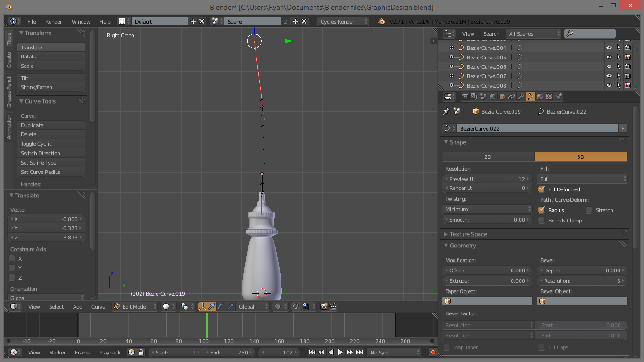Enable the Z constraint axis checkbox
This screenshot has width=644, height=362.
(12, 277)
